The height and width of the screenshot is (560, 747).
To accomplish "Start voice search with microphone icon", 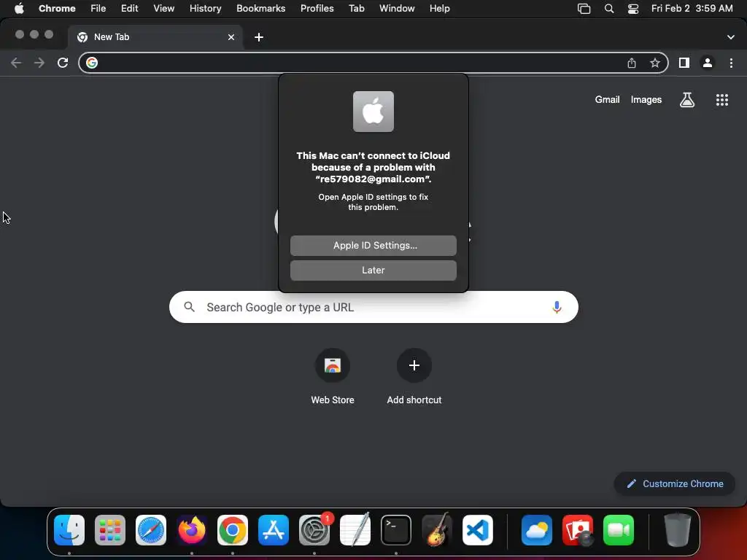I will click(x=557, y=307).
